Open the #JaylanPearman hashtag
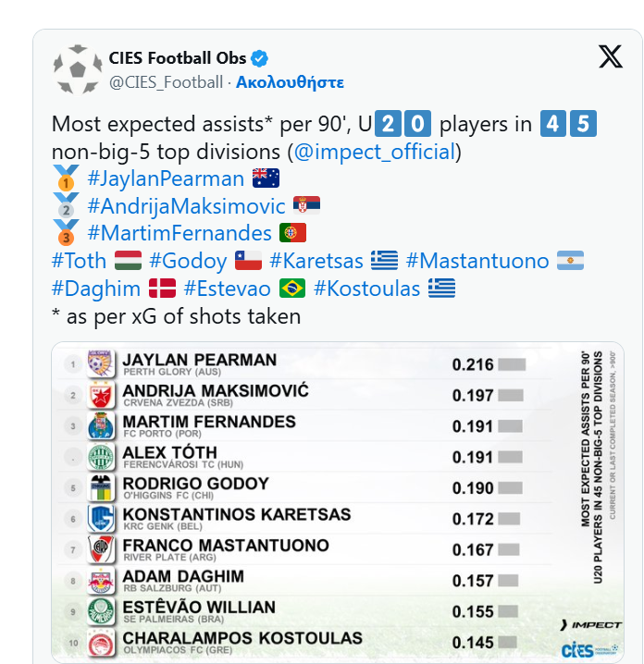The image size is (644, 664). pos(166,178)
